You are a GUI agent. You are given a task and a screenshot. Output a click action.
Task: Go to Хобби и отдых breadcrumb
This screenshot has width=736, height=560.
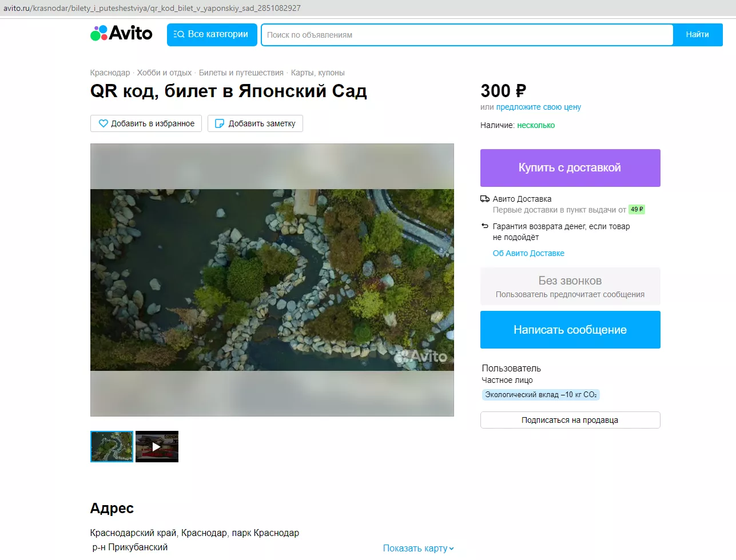[x=164, y=73]
